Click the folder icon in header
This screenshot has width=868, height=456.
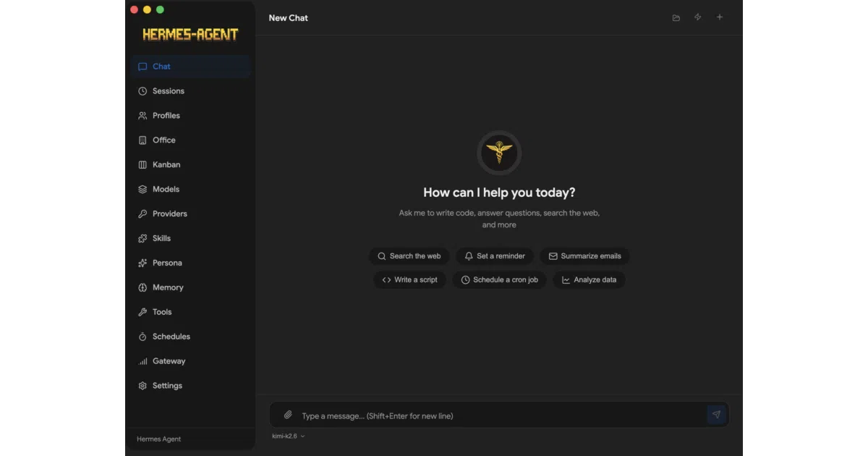pos(676,17)
